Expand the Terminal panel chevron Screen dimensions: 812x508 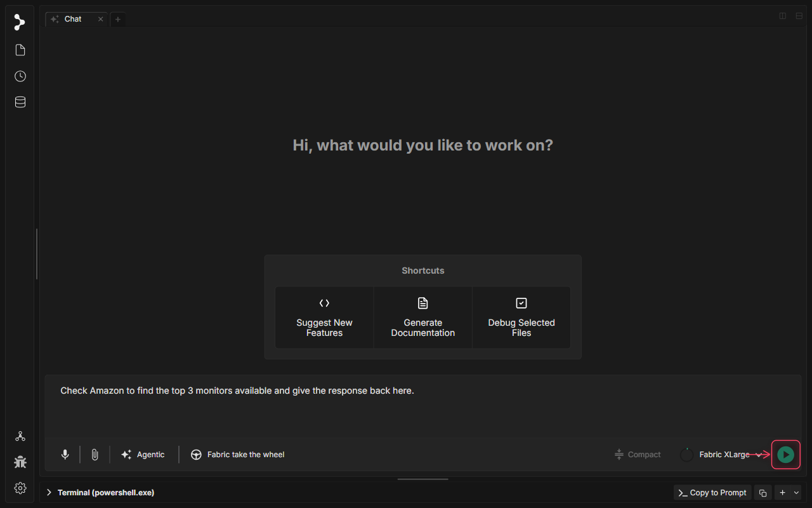[49, 493]
